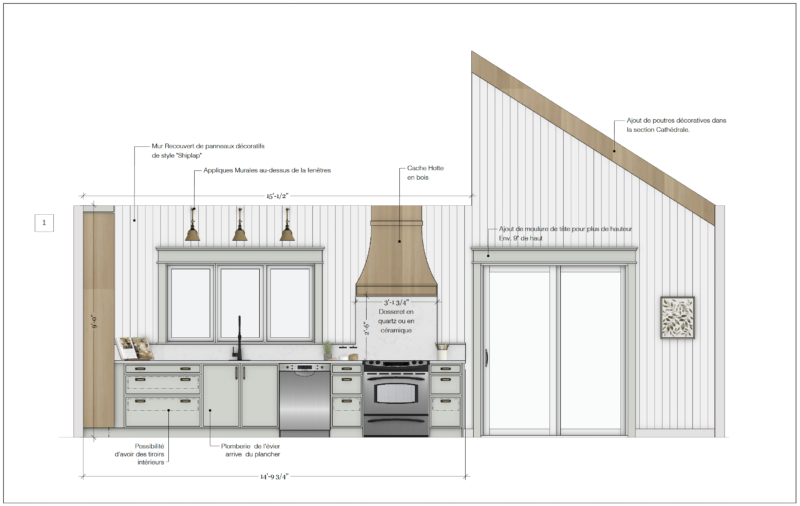
Task: Click the middle wall sconce above the window
Action: coord(239,224)
